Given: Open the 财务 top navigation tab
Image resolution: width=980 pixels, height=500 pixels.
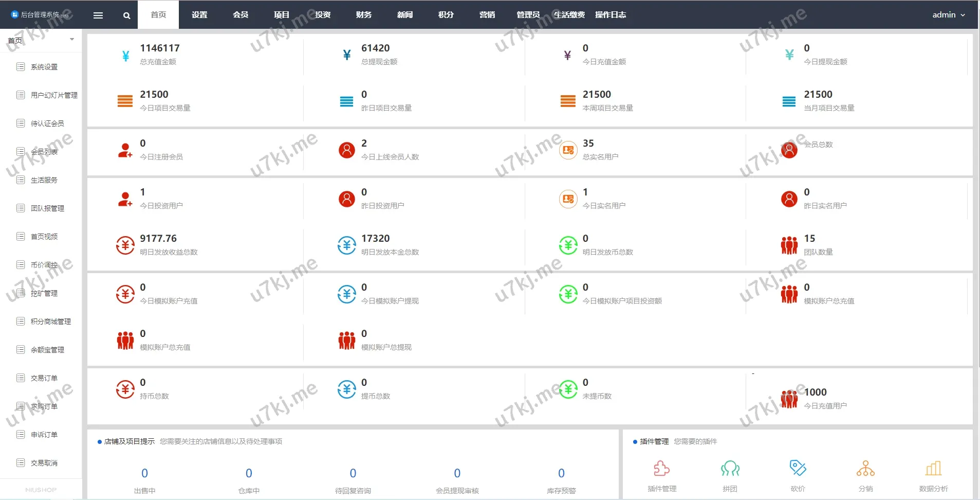Looking at the screenshot, I should tap(364, 15).
